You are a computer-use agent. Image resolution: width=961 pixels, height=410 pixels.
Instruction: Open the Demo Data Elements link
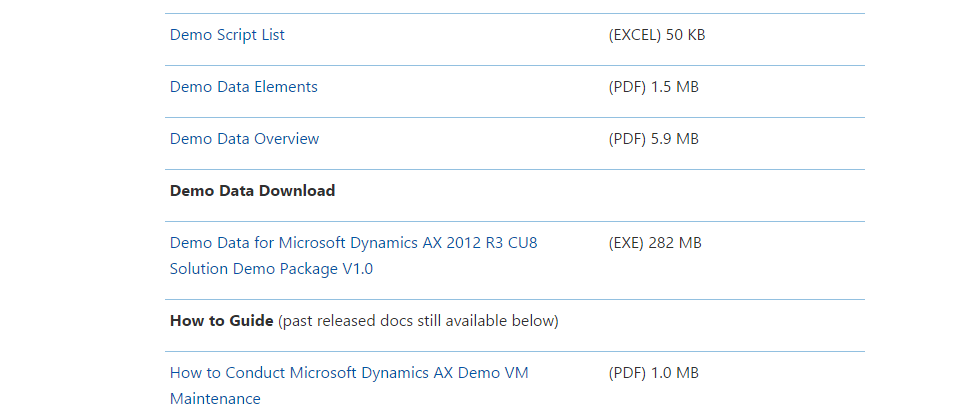click(244, 87)
